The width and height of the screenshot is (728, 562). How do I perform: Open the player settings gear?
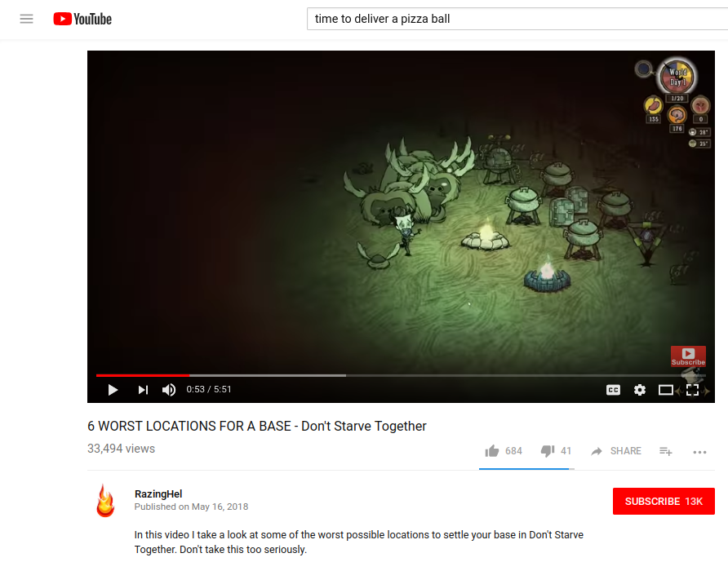tap(640, 390)
